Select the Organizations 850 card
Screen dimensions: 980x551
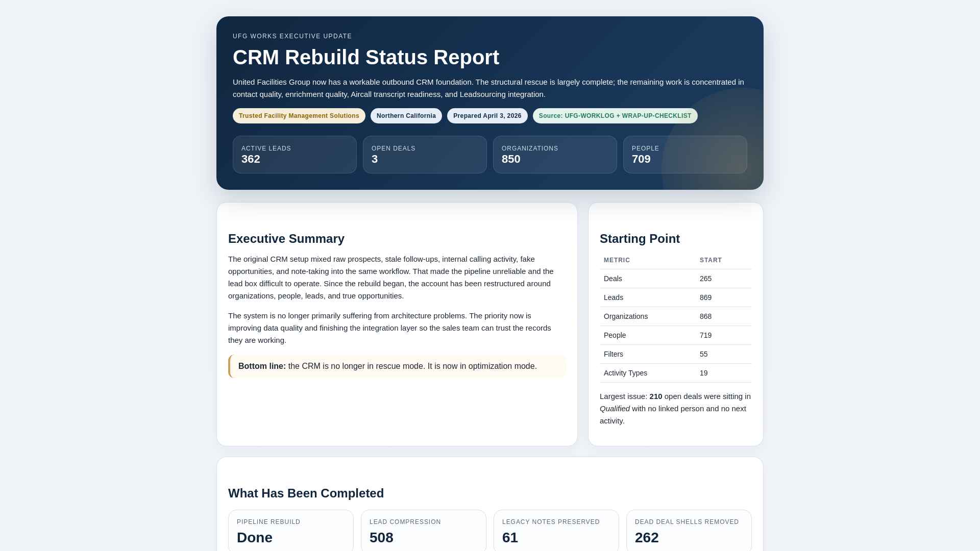point(555,155)
